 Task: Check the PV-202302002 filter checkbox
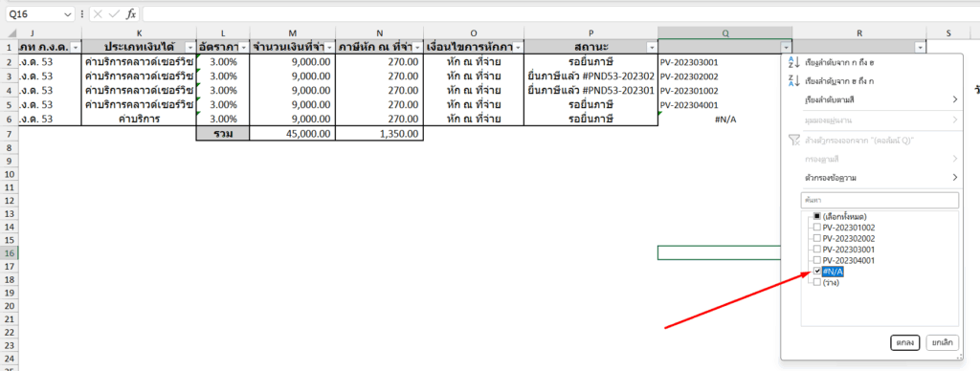coord(817,238)
